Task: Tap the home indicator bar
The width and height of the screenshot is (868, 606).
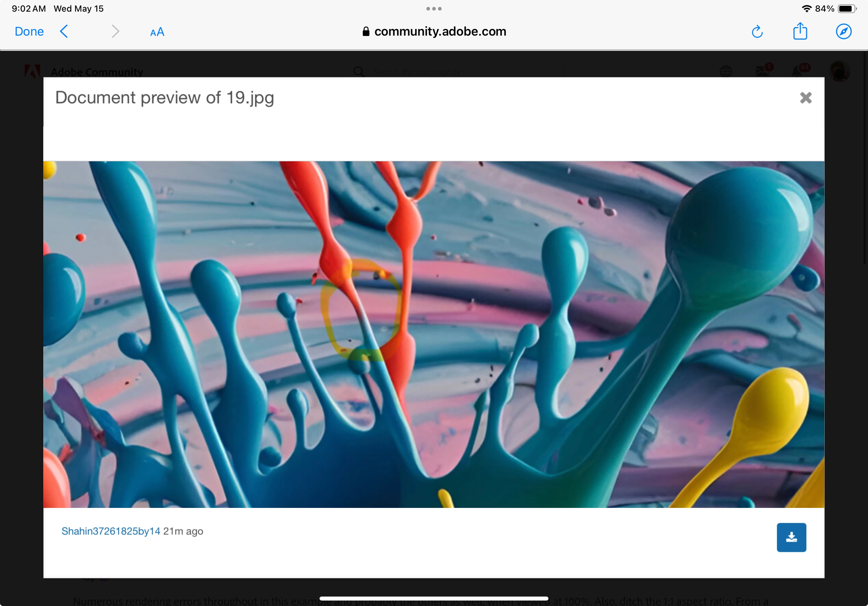Action: click(434, 598)
